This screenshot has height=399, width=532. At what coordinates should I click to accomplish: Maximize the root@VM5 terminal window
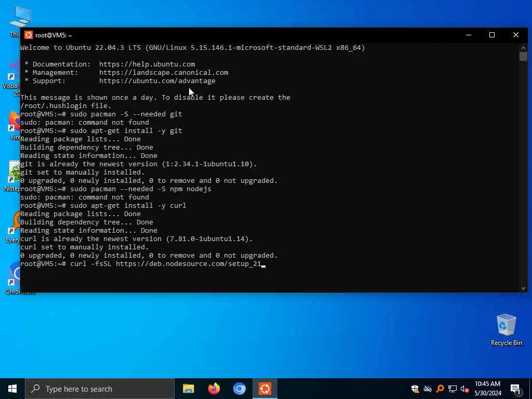(492, 35)
